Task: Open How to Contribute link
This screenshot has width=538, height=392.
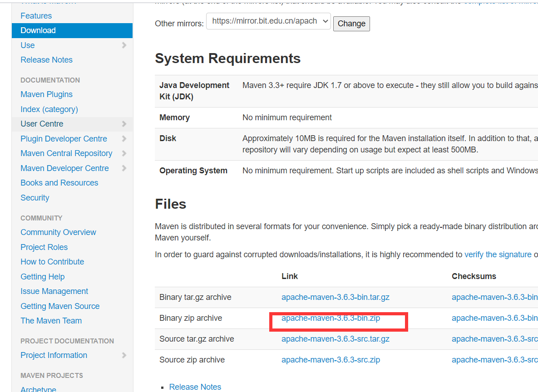Action: 52,262
